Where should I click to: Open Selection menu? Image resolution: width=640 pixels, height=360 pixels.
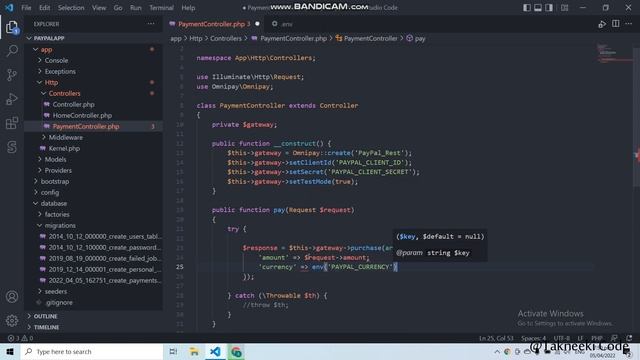(x=71, y=8)
